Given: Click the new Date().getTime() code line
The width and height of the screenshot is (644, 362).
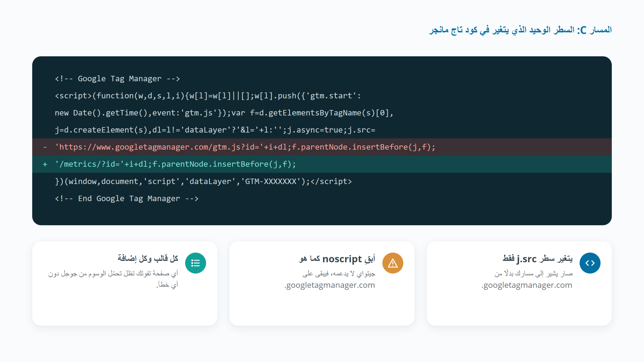Looking at the screenshot, I should coord(224,113).
